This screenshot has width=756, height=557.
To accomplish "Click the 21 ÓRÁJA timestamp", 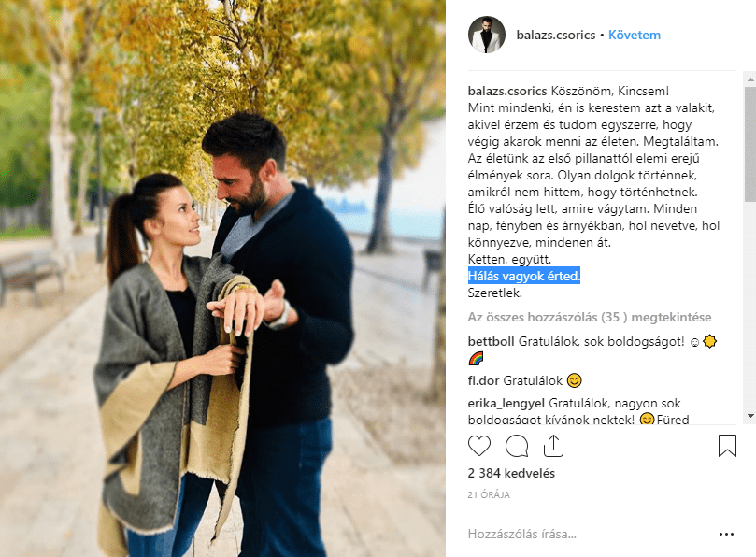I will click(489, 494).
